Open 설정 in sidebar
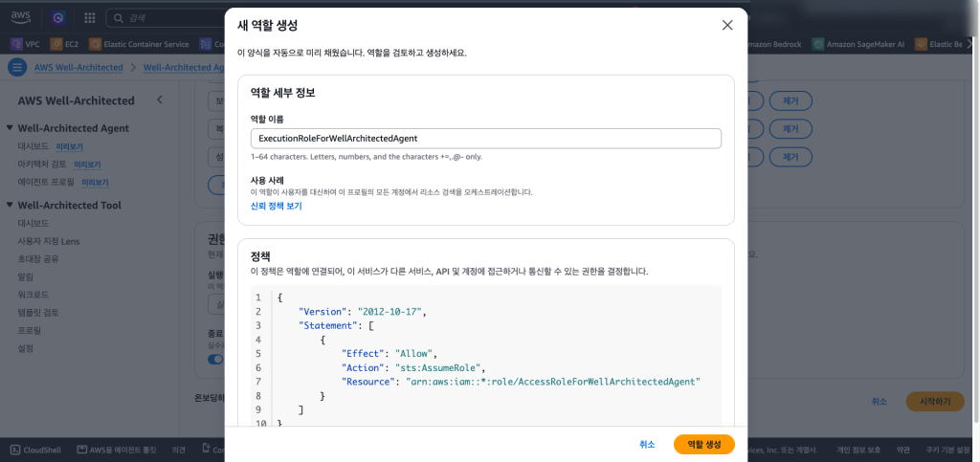Image resolution: width=980 pixels, height=462 pixels. (26, 348)
